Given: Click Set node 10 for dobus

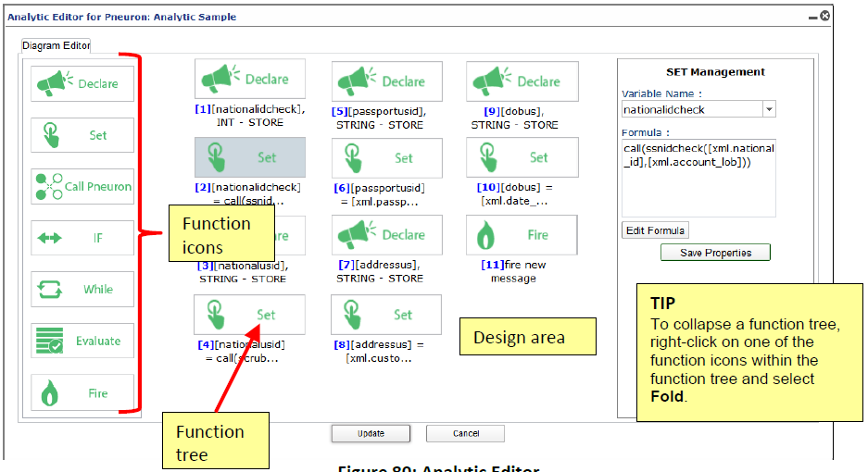Looking at the screenshot, I should [x=522, y=157].
